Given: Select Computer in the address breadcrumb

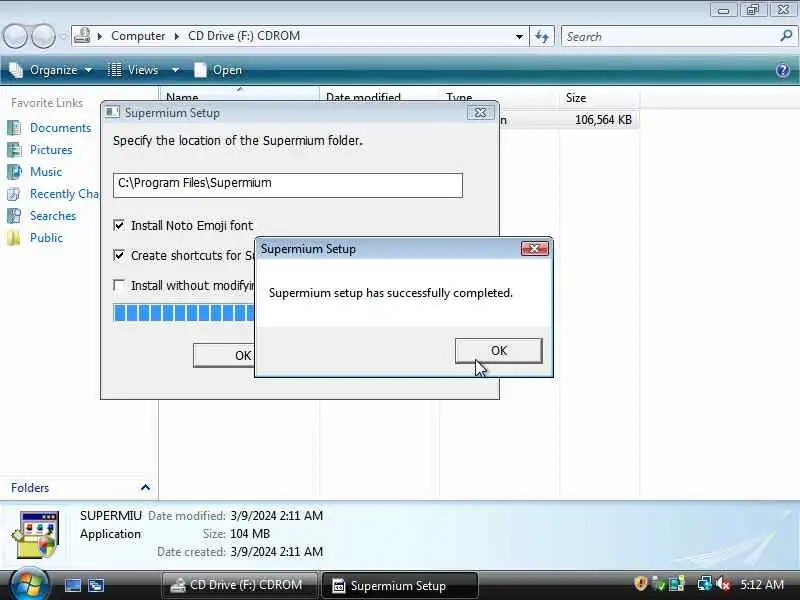Looking at the screenshot, I should (x=138, y=36).
